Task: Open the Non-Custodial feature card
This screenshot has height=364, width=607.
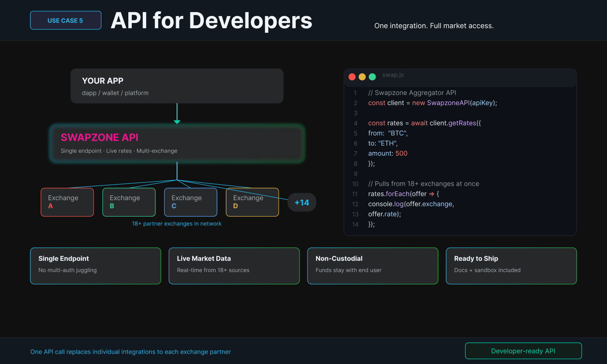Action: pyautogui.click(x=372, y=266)
